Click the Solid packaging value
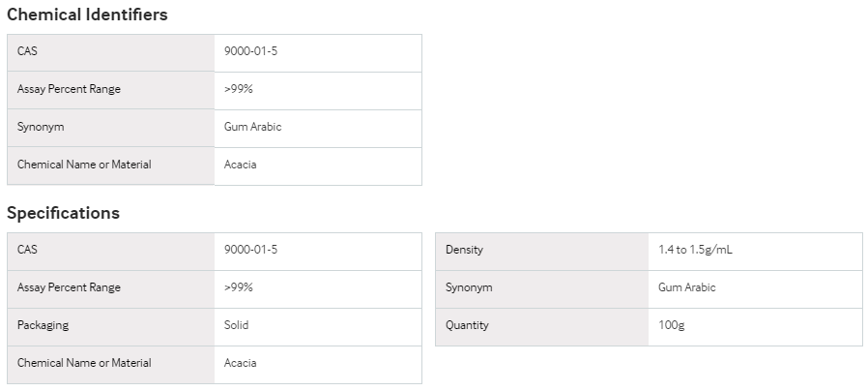The image size is (868, 391). coord(237,325)
